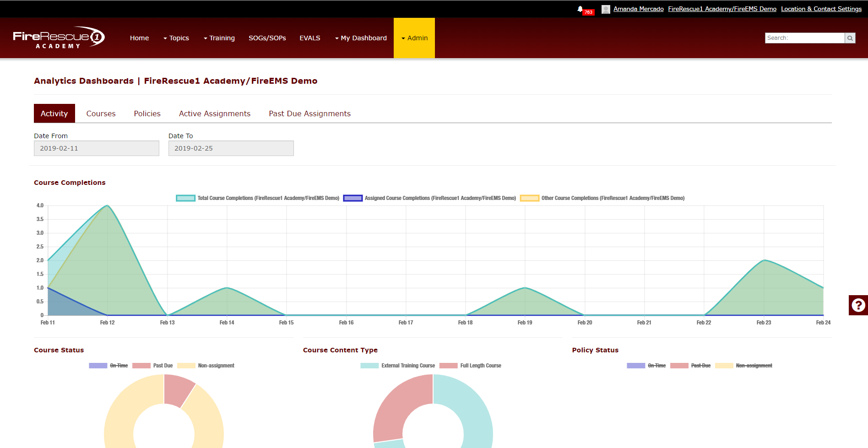Expand the Training dropdown menu
Image resolution: width=868 pixels, height=448 pixels.
coord(219,38)
